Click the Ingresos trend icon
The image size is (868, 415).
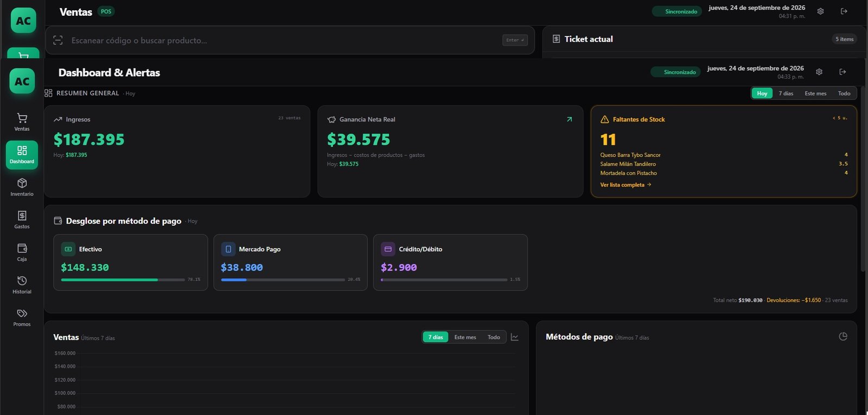click(58, 119)
